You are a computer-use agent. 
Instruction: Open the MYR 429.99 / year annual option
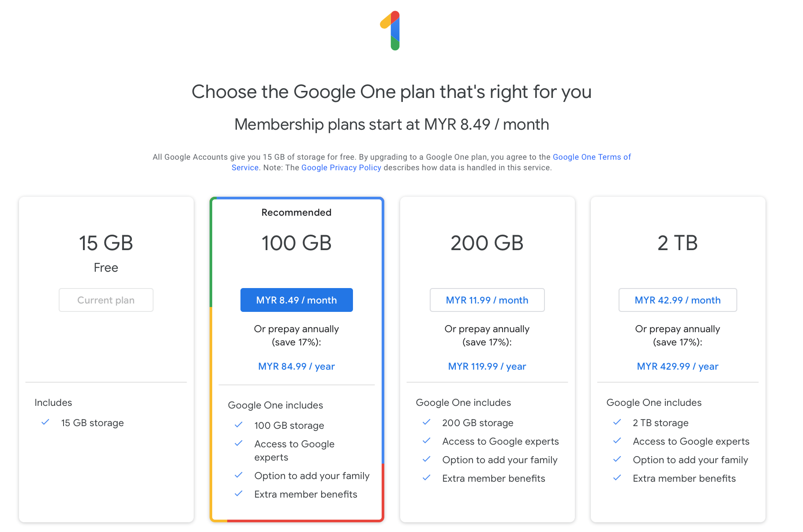(678, 366)
